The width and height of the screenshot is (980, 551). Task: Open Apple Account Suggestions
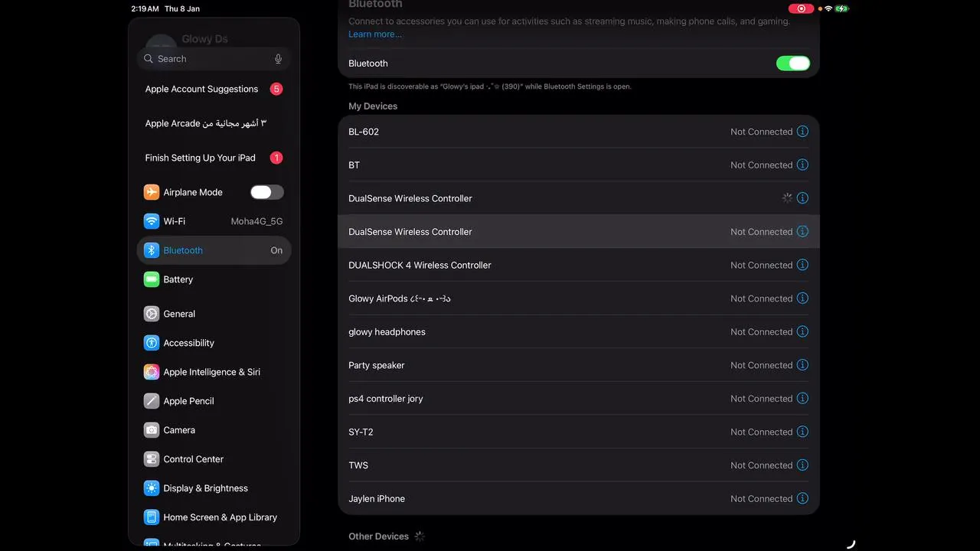[214, 89]
